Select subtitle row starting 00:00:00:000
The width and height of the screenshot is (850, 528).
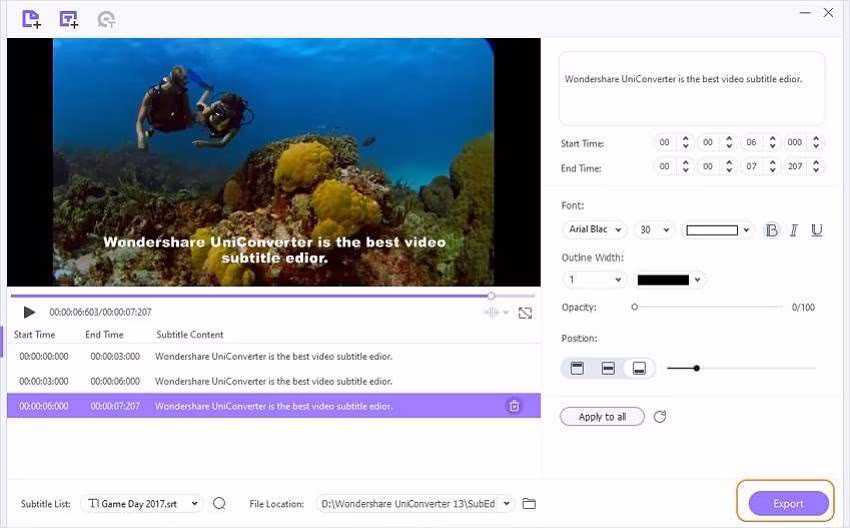point(274,357)
